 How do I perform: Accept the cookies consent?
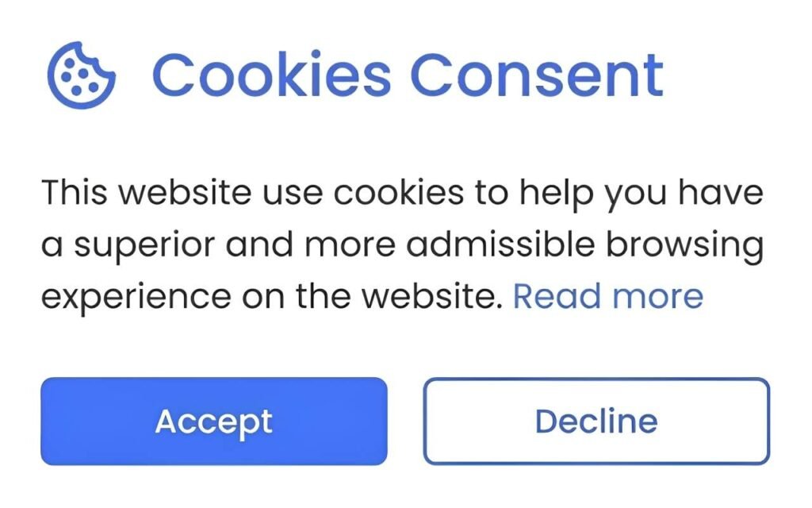213,421
